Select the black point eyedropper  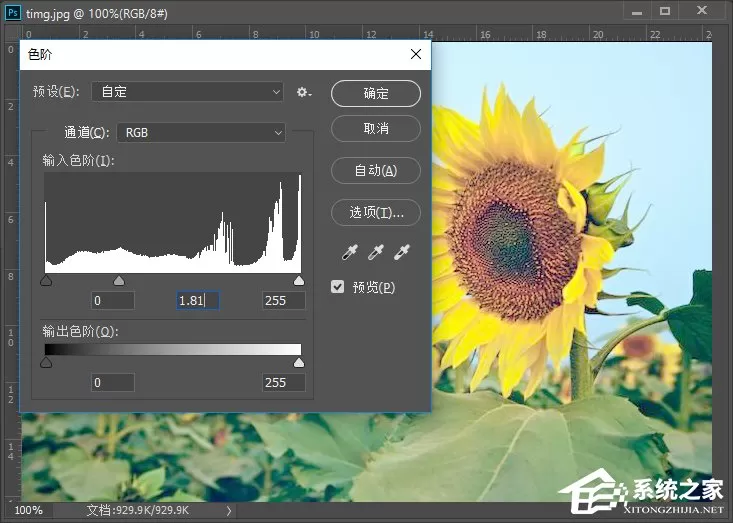[x=350, y=252]
